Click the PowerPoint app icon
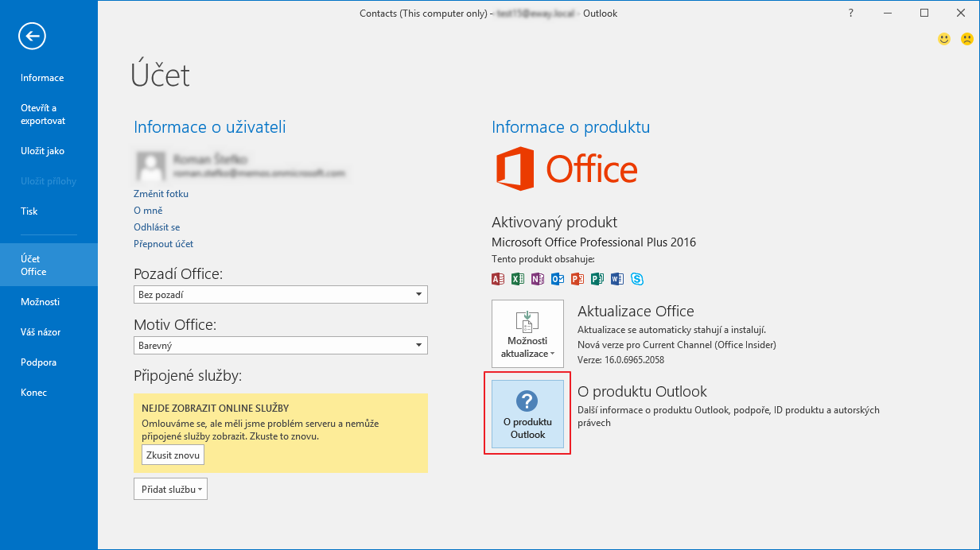The width and height of the screenshot is (980, 550). tap(577, 279)
